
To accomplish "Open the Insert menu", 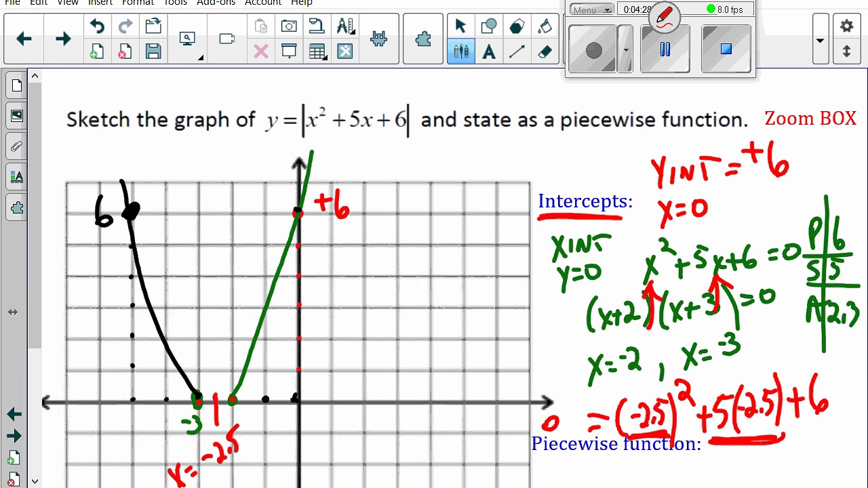I will (100, 3).
